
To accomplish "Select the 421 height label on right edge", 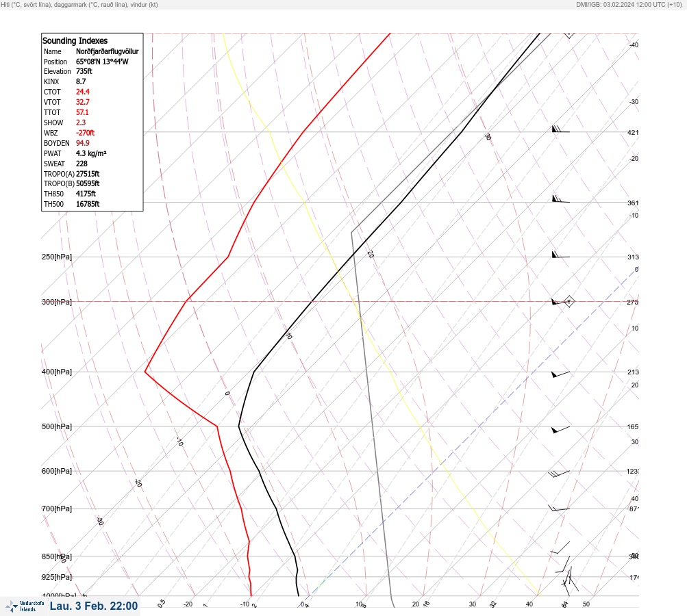I will pos(633,132).
